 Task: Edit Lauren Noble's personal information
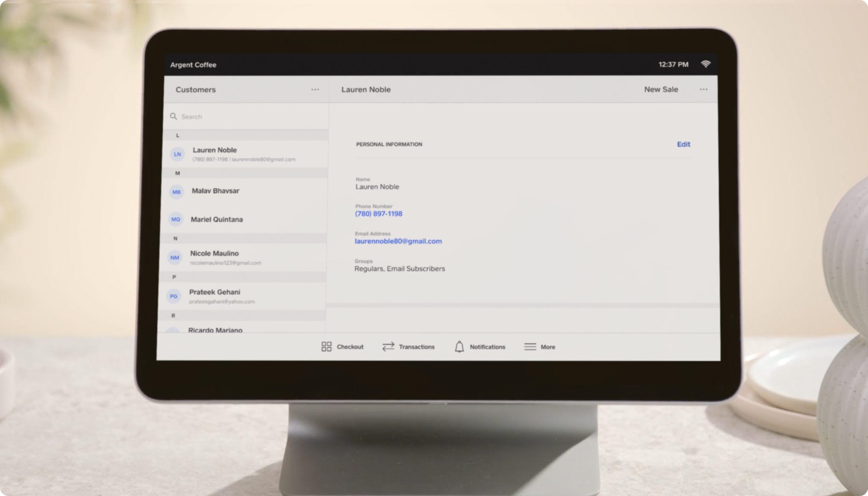683,144
